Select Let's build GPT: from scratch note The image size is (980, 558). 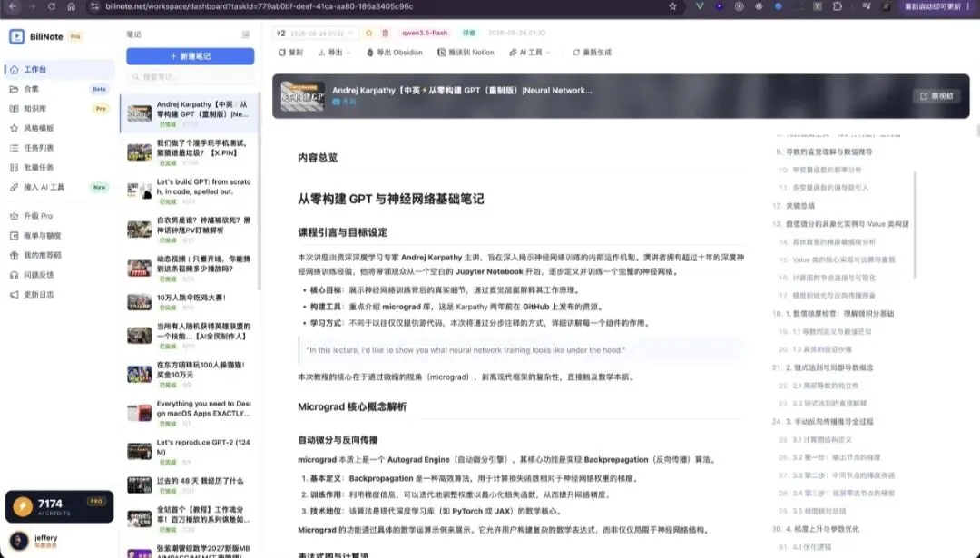[190, 191]
